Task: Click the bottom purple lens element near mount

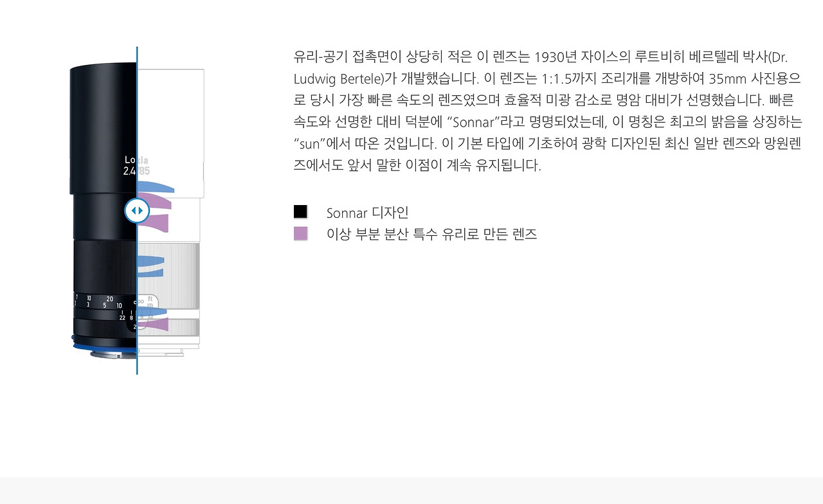Action: coord(153,324)
